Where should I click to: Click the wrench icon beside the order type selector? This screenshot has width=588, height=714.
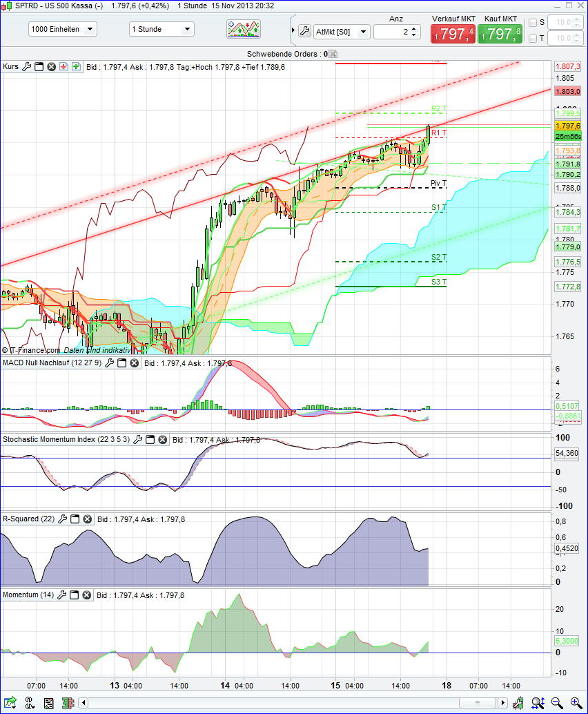(304, 30)
